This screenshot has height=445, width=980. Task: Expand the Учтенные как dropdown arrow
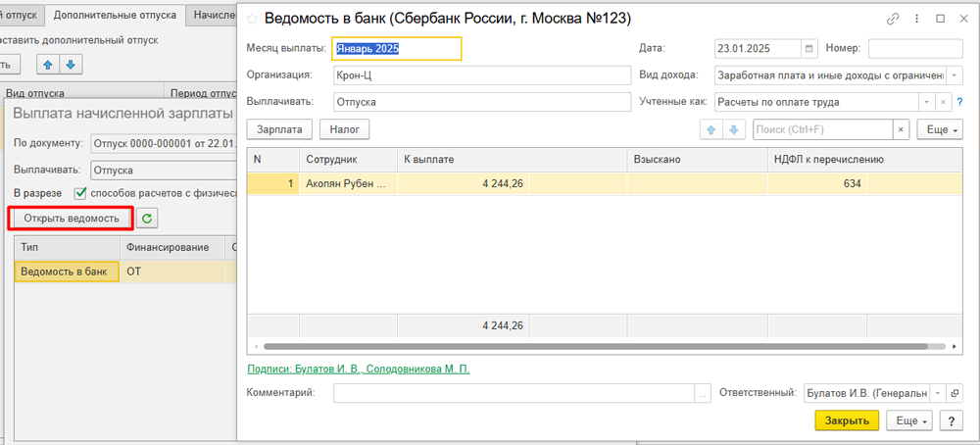click(926, 101)
